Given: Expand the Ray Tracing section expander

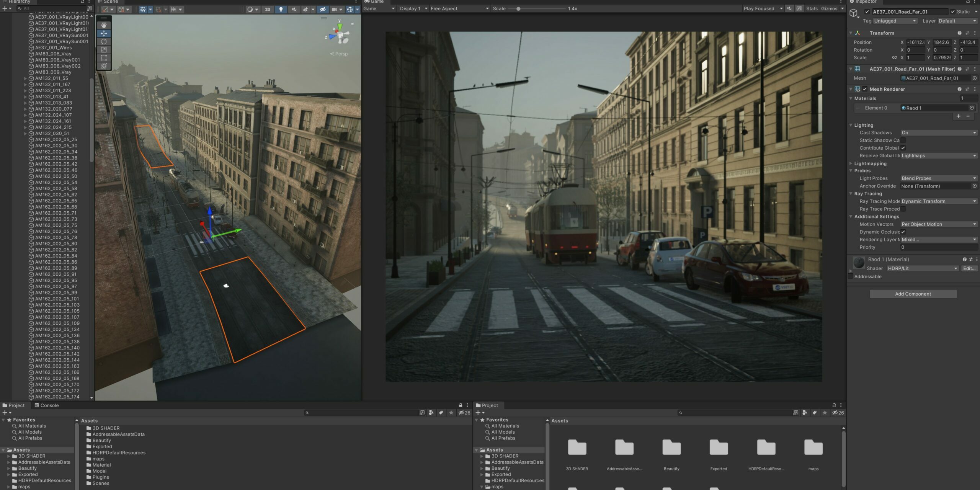Looking at the screenshot, I should (x=851, y=193).
